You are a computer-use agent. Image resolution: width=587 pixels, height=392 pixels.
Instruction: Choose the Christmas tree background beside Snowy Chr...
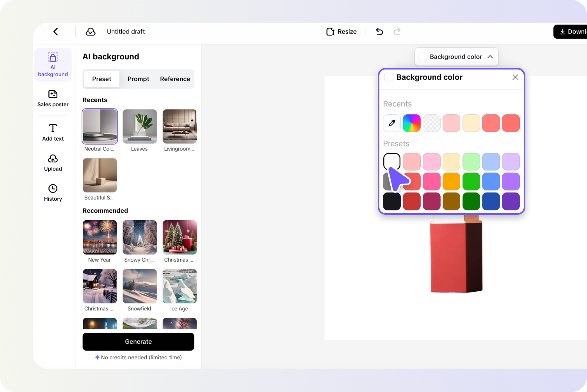pos(180,237)
